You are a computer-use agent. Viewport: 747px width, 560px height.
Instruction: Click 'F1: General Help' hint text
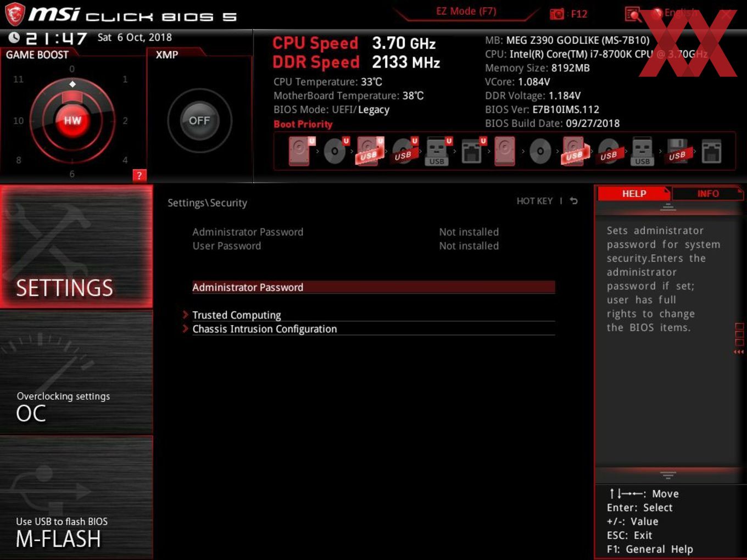pos(650,549)
